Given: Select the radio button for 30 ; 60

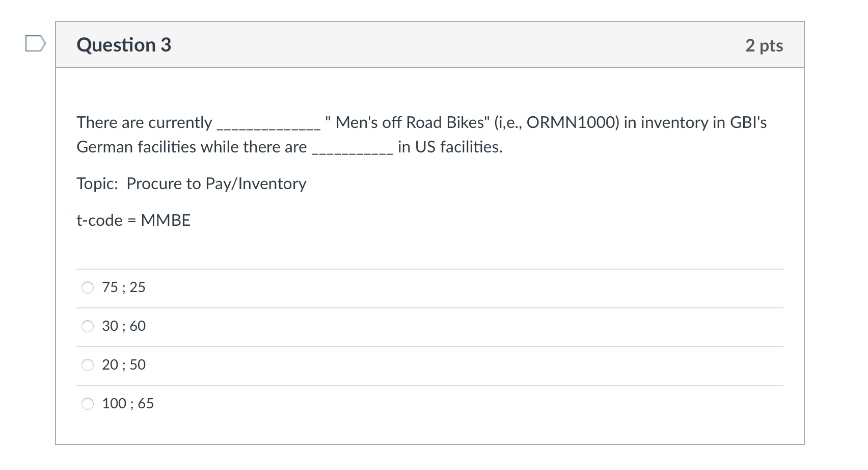Looking at the screenshot, I should pos(88,326).
